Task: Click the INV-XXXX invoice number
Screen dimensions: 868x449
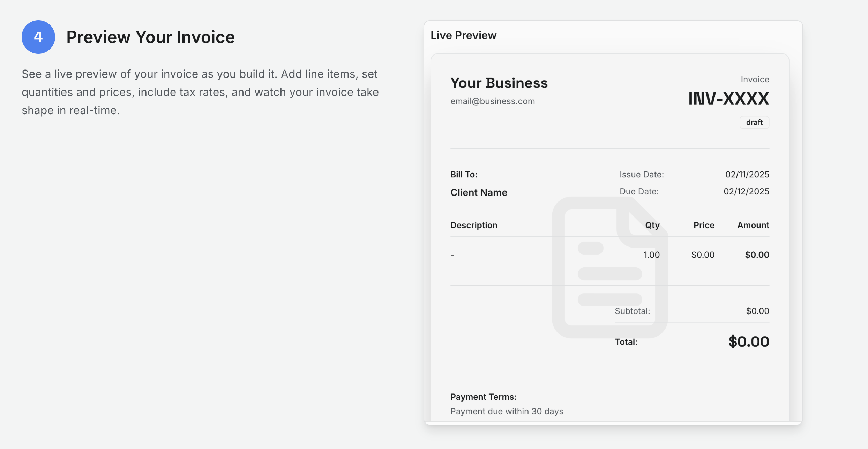Action: (x=728, y=98)
